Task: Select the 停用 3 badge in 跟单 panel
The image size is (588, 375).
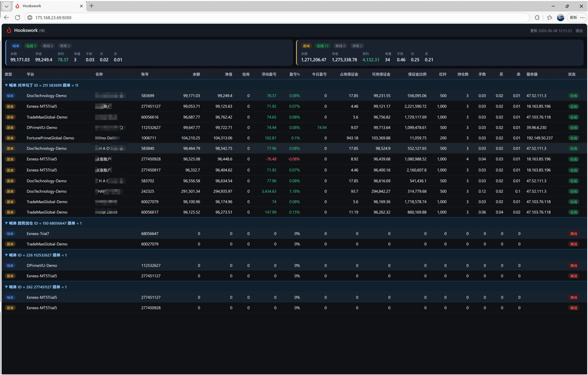Action: [x=357, y=46]
